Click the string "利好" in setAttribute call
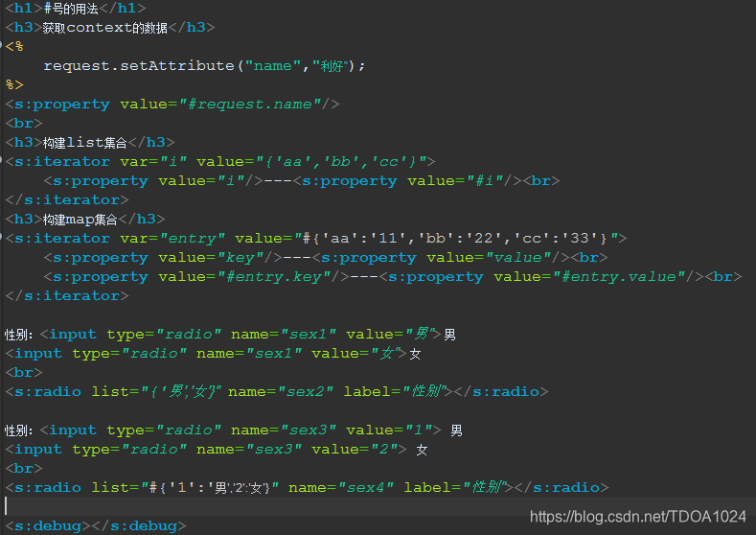756x535 pixels. click(332, 65)
